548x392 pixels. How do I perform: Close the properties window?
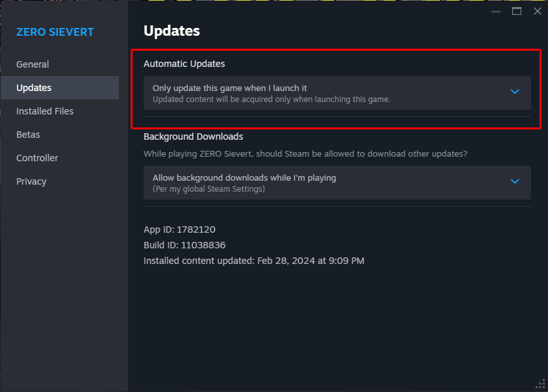(538, 11)
